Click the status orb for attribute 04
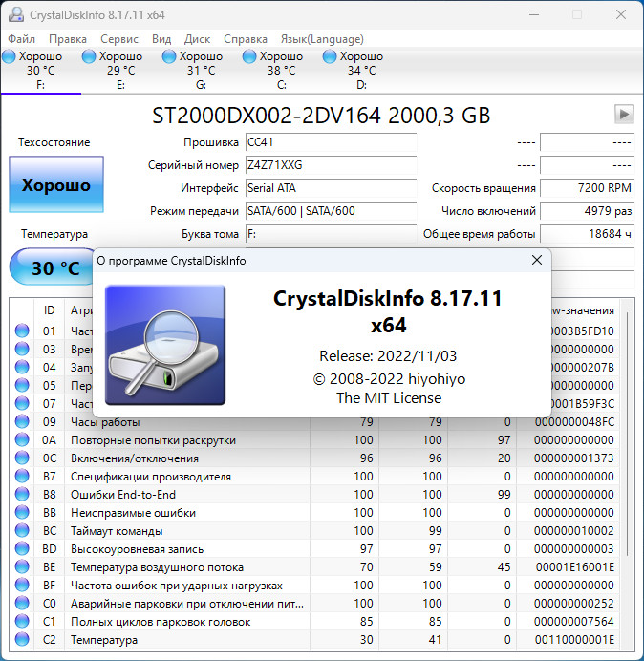Viewport: 644px width, 661px height. pyautogui.click(x=22, y=367)
